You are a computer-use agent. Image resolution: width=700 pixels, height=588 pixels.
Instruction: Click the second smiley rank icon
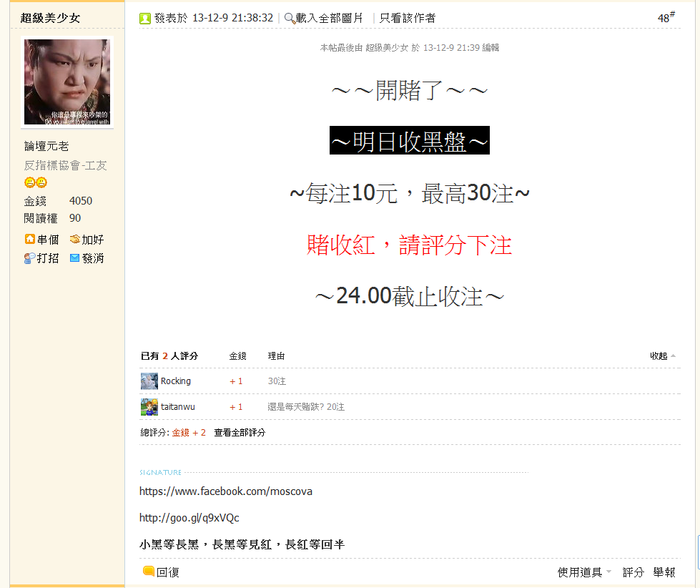coord(41,182)
